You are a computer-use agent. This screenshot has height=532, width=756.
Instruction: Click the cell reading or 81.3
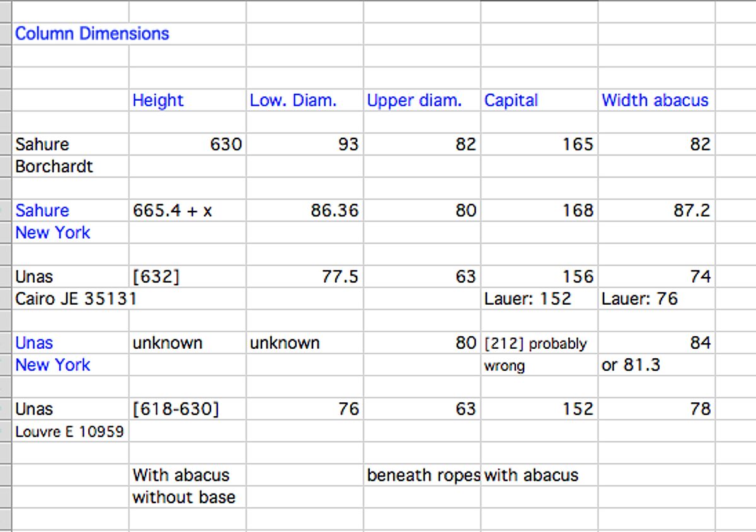click(x=631, y=366)
